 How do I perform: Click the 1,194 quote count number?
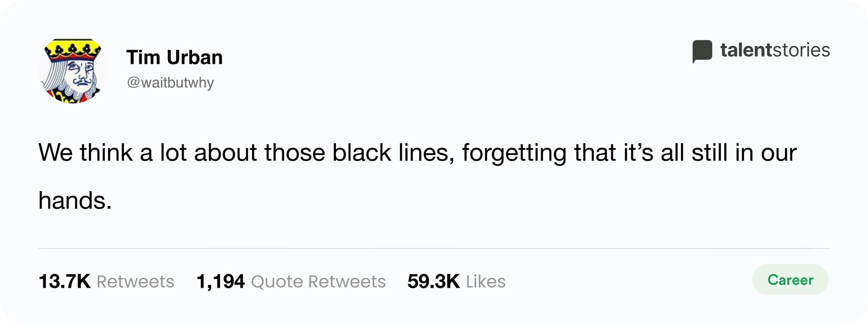(x=221, y=282)
